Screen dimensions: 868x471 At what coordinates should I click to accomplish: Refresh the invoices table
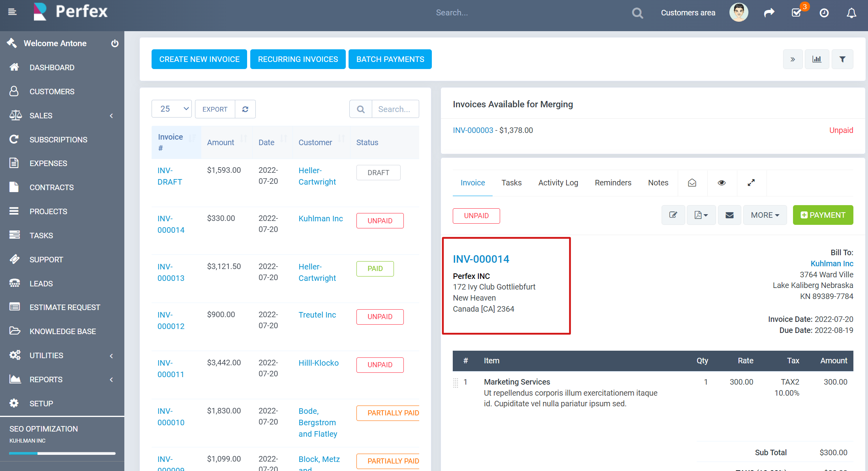coord(245,109)
